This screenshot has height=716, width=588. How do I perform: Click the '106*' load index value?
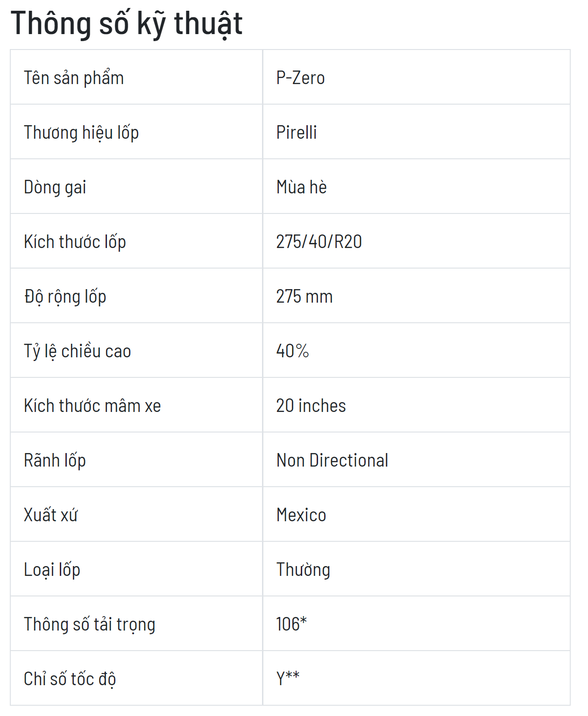(x=291, y=624)
